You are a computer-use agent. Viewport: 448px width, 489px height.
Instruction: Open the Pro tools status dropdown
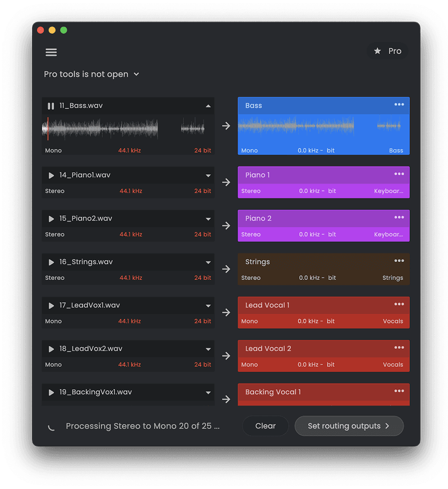coord(91,74)
